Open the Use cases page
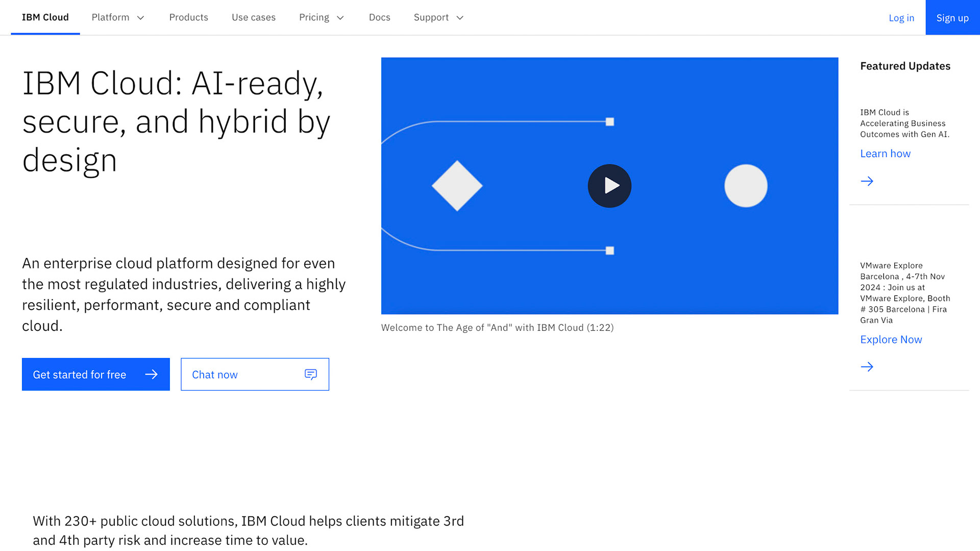 (254, 17)
